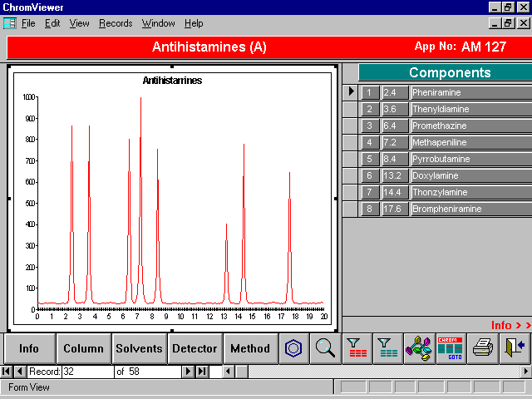Print the current record

click(x=483, y=348)
